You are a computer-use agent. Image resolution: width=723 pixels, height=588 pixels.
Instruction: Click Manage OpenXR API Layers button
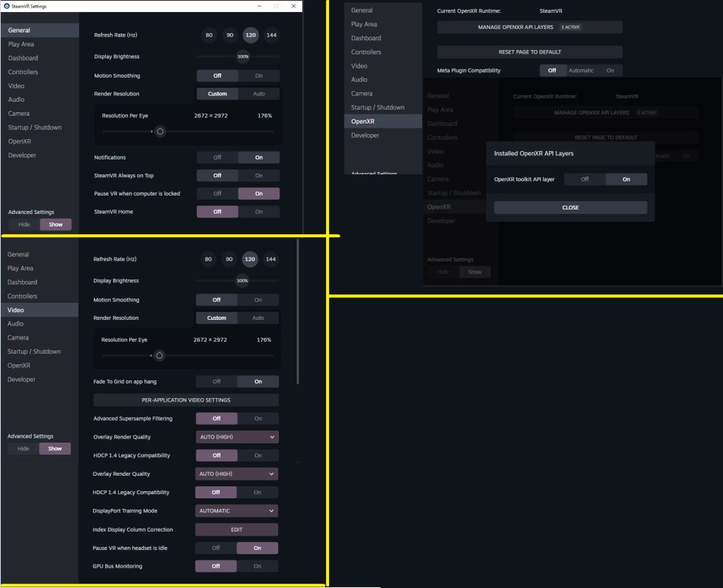530,28
